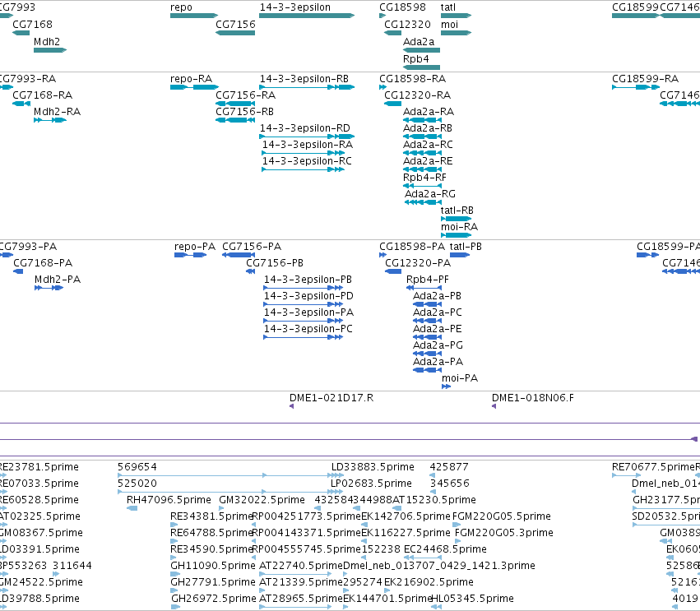Screen dimensions: 700x611
Task: Click the CG7156-PA protein label
Action: click(252, 247)
